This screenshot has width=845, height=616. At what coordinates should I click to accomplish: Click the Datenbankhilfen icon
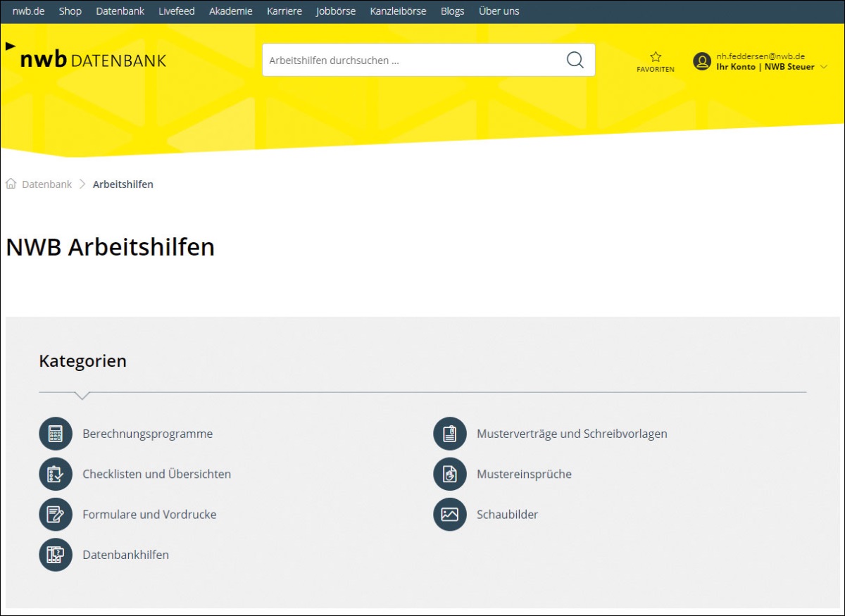56,555
